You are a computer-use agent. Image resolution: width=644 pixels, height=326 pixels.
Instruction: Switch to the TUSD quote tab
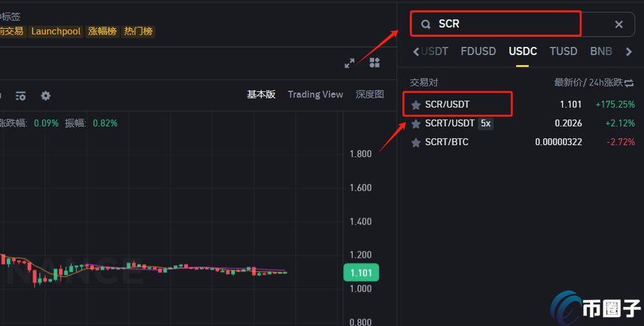point(563,51)
